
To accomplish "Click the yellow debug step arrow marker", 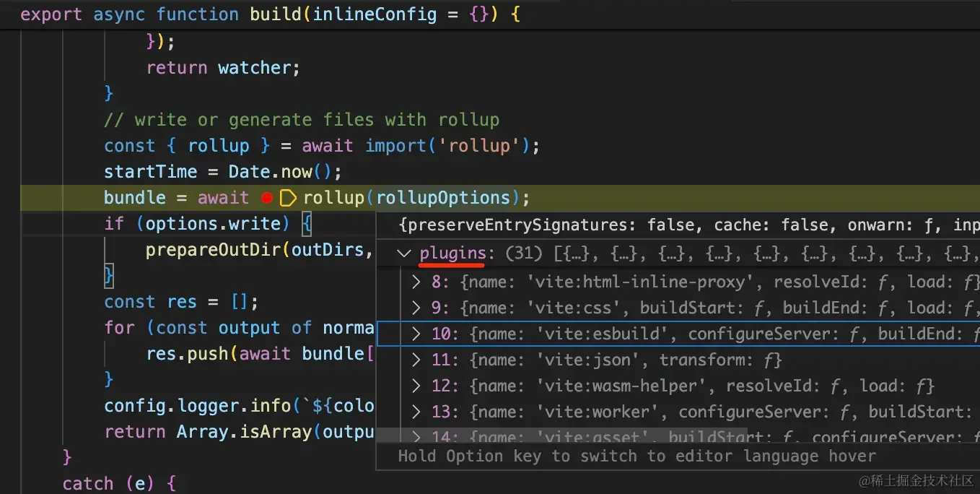I will pyautogui.click(x=287, y=198).
